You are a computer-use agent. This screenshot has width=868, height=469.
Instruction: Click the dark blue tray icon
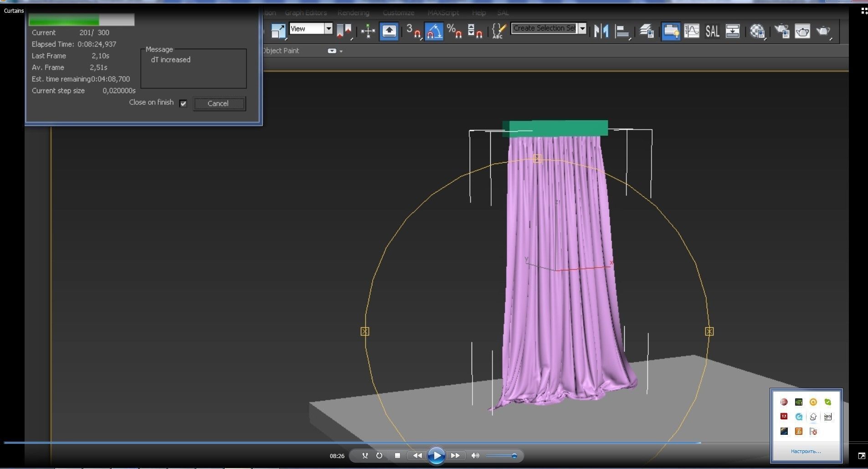pyautogui.click(x=784, y=431)
